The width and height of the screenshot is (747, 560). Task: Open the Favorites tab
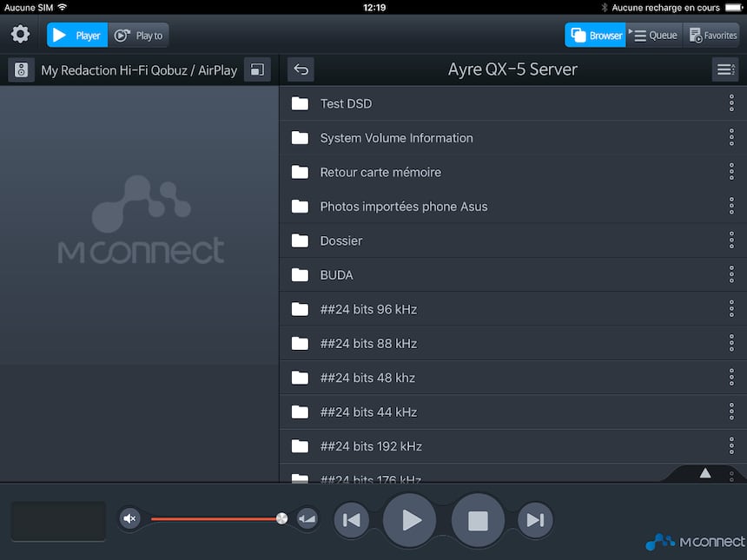coord(711,36)
